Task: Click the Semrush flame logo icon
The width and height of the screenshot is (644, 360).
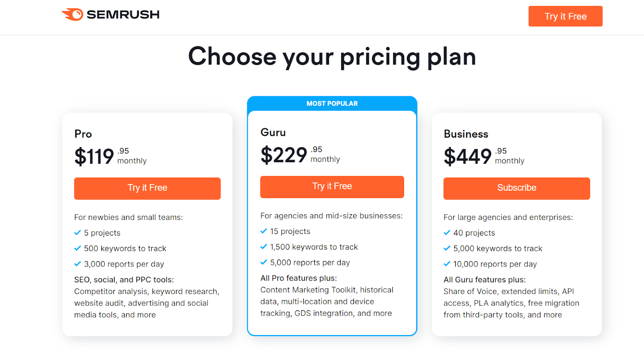Action: point(72,14)
